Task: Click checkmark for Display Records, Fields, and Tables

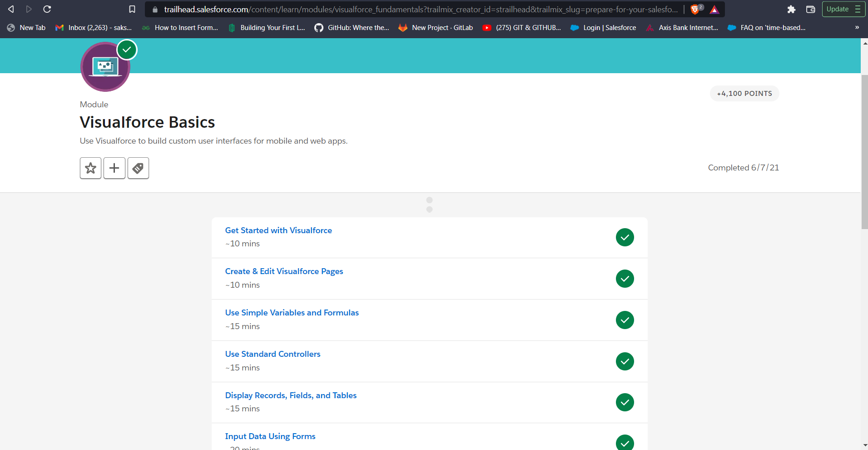Action: (x=625, y=402)
